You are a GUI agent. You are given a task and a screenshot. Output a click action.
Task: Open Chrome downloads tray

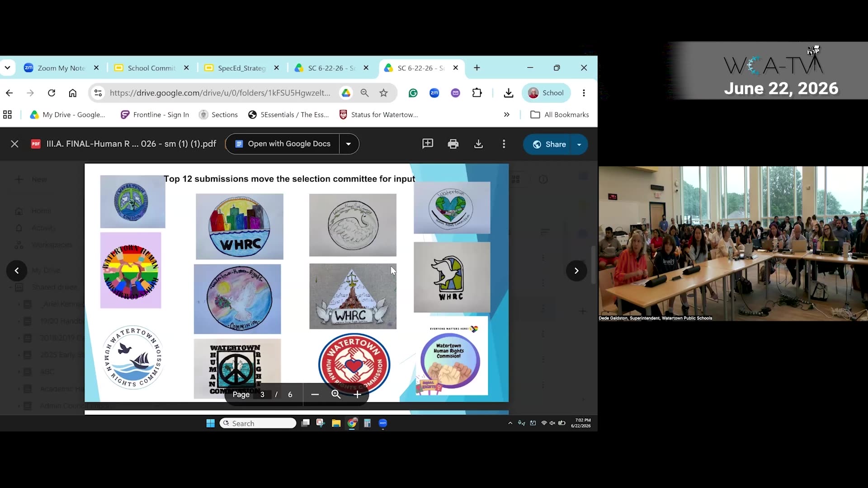(x=509, y=93)
